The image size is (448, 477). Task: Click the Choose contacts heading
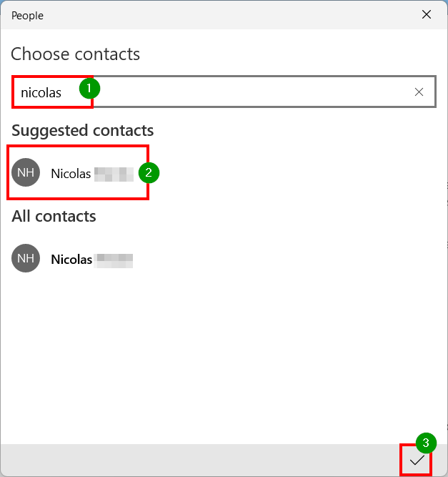point(75,54)
